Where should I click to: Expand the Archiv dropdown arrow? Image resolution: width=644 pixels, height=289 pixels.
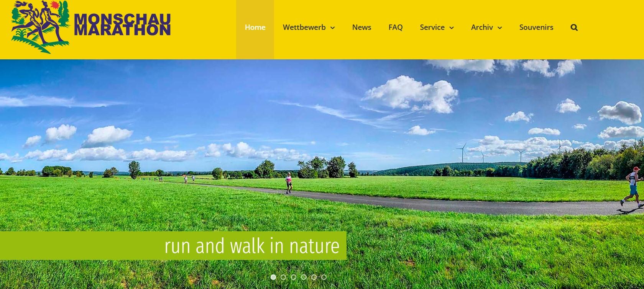pos(499,28)
